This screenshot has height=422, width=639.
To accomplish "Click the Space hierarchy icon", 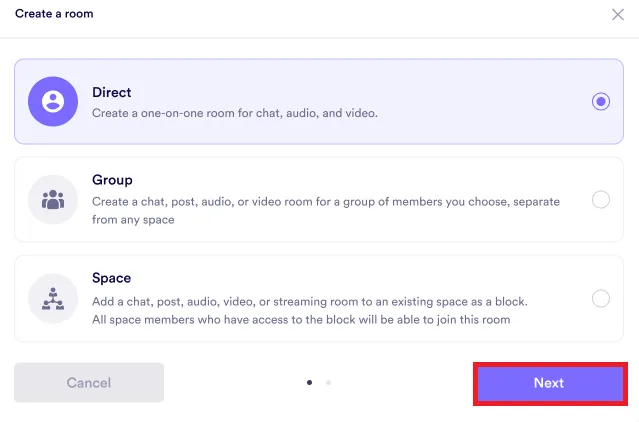I will coord(53,298).
